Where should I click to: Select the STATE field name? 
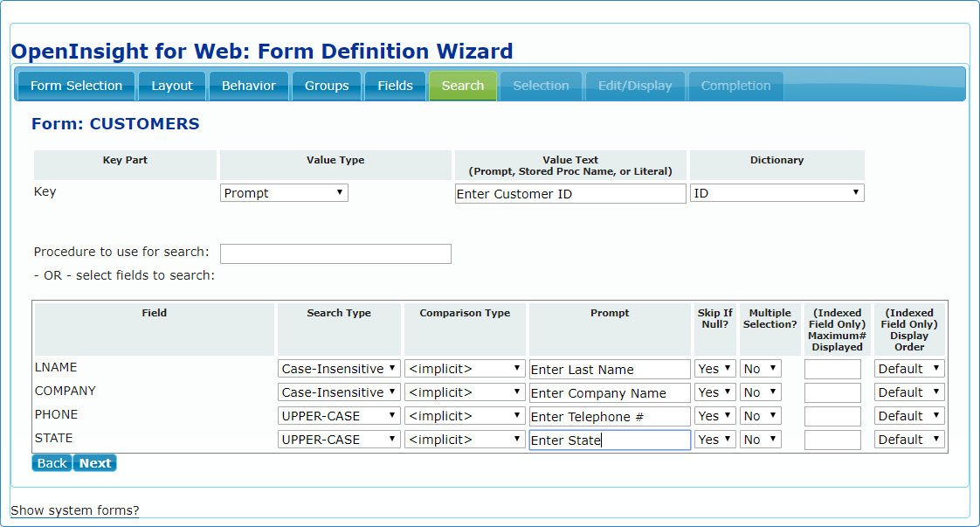click(x=54, y=438)
